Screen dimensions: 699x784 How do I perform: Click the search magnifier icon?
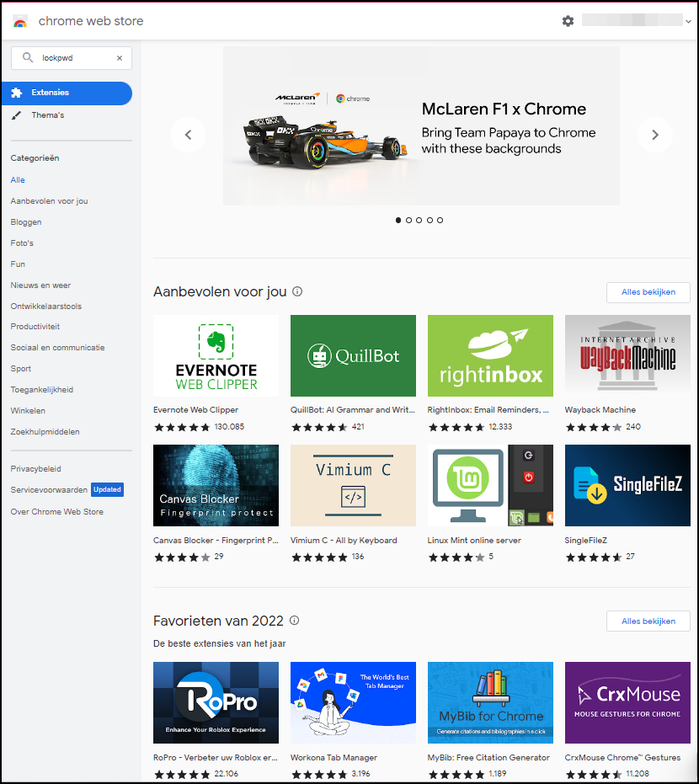click(x=28, y=57)
